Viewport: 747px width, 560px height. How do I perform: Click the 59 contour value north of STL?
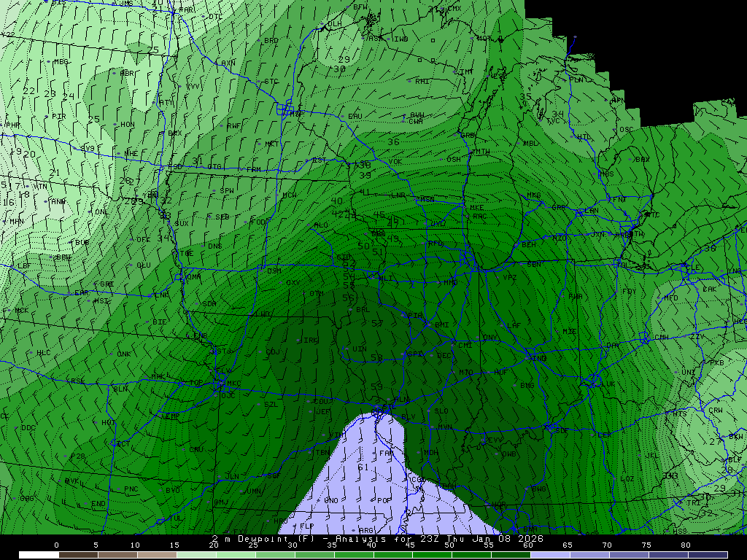[376, 386]
